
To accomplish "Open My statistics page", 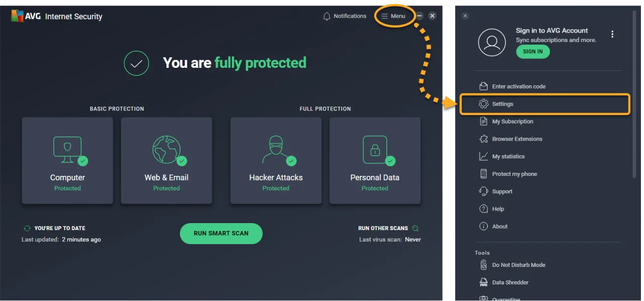I will [509, 156].
